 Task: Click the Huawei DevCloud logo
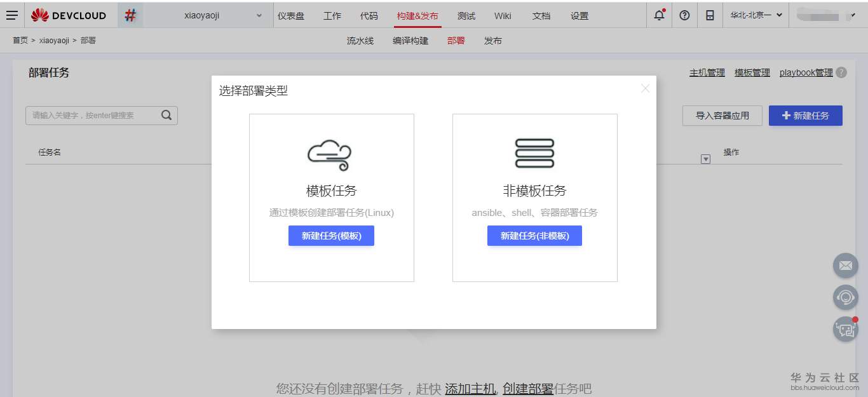[68, 15]
